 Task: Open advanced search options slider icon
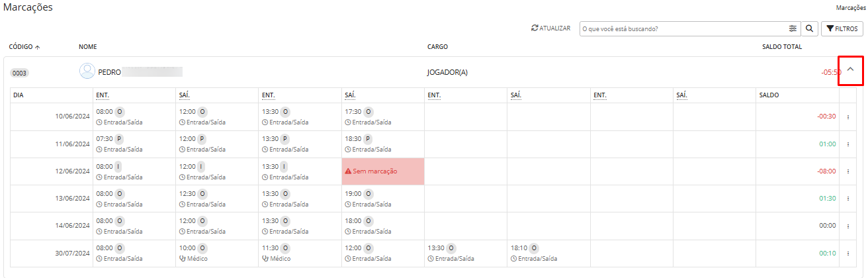point(793,29)
